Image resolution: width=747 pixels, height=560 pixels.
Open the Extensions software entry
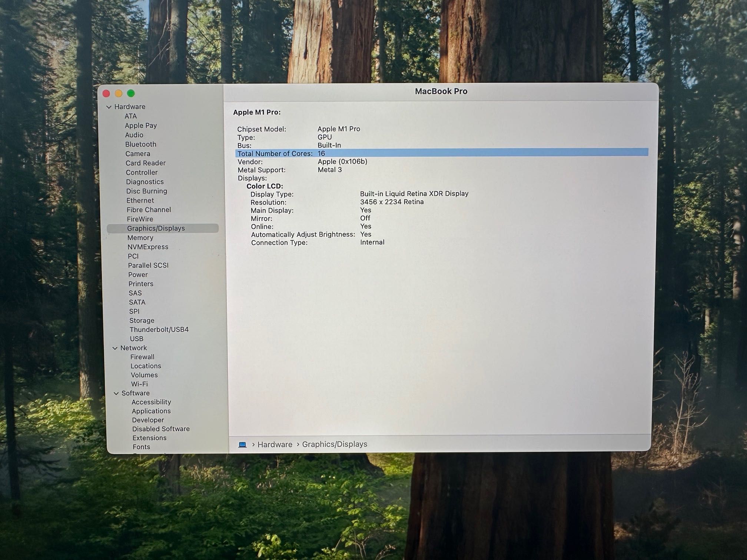(150, 438)
